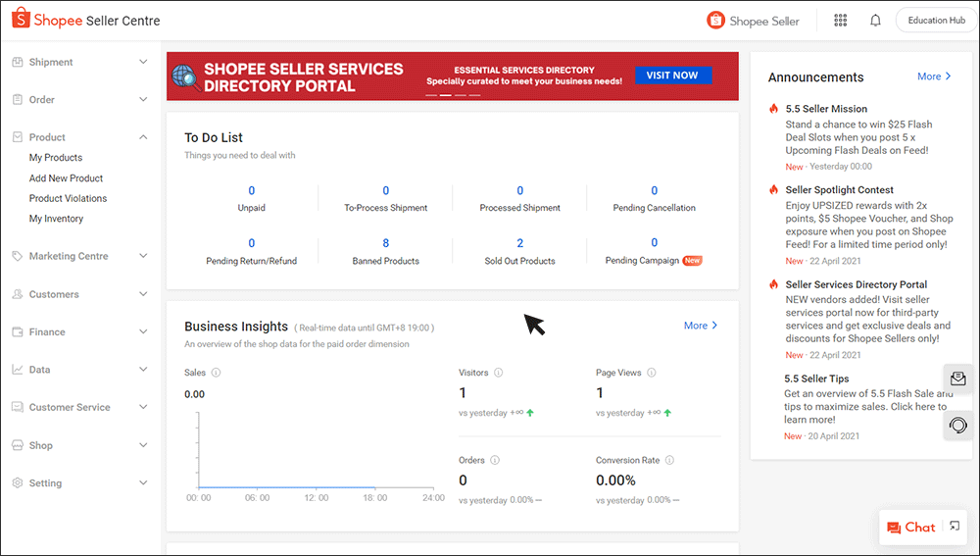
Task: Click the Customer Service sidebar icon
Action: pyautogui.click(x=18, y=407)
